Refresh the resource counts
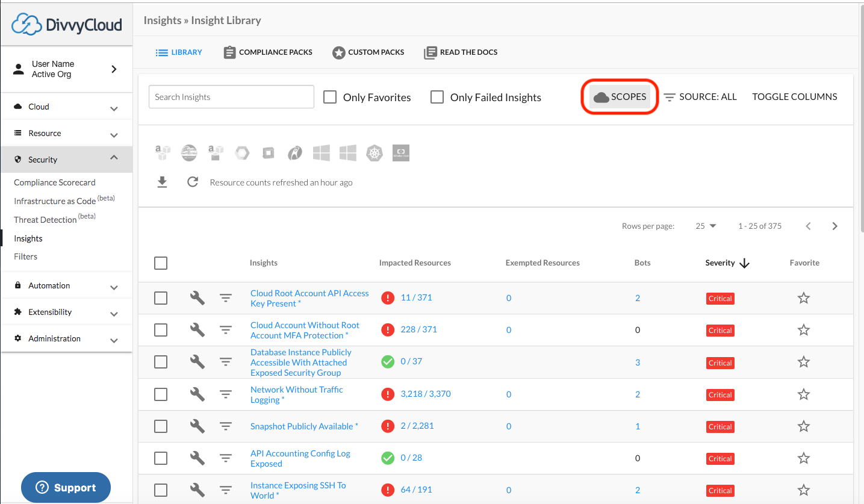 click(193, 182)
